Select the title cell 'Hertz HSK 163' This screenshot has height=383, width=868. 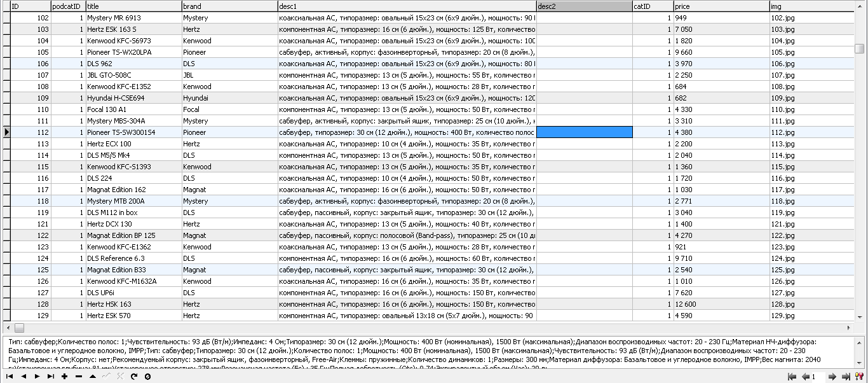[133, 303]
